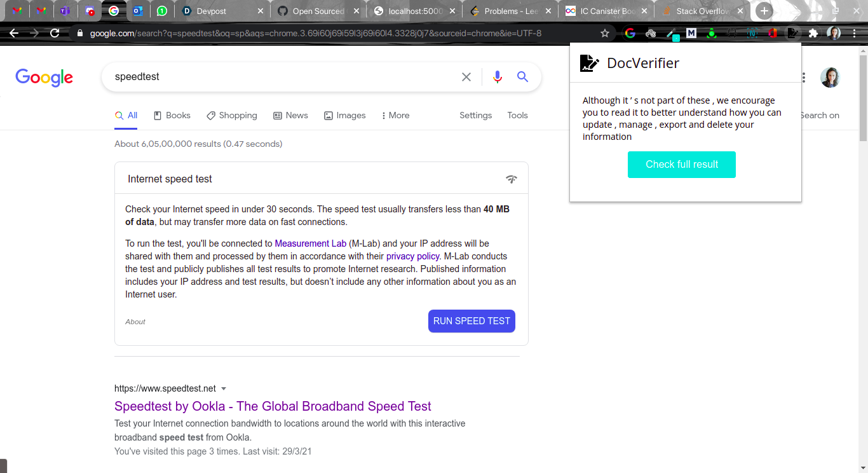Switch to Books results

tap(172, 116)
